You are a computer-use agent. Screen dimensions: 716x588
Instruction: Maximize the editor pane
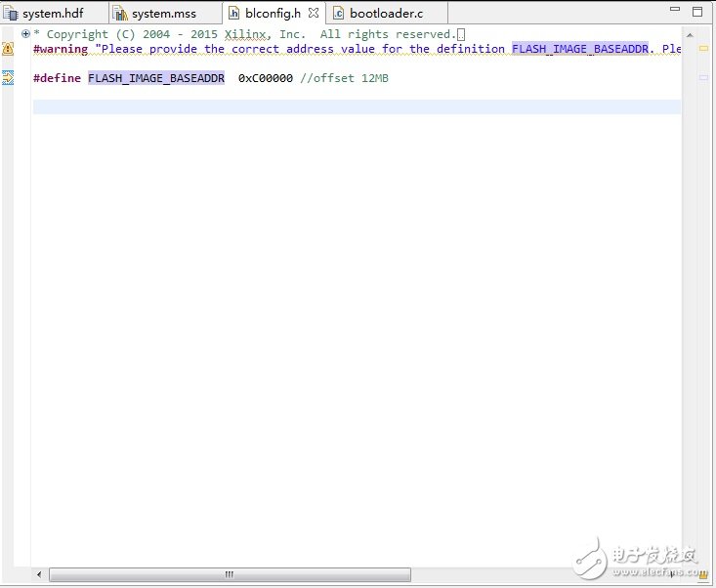tap(696, 13)
